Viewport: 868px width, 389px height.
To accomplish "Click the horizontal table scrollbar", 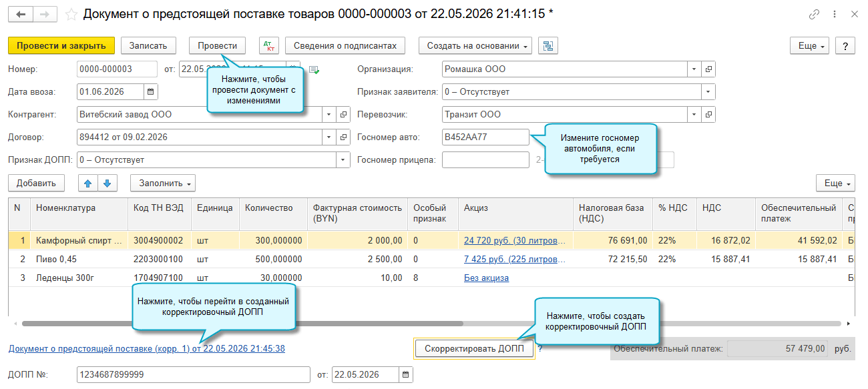I will (242, 324).
